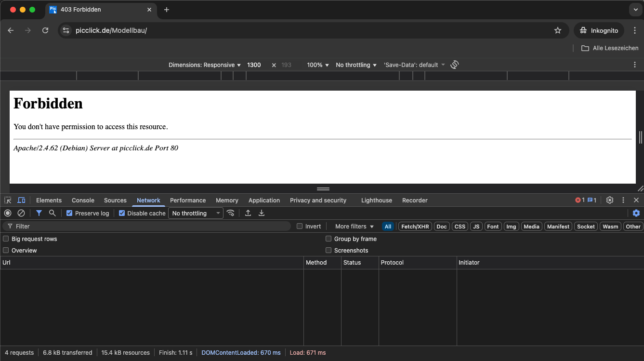Open network search magnifier icon
The width and height of the screenshot is (644, 361).
(x=52, y=213)
